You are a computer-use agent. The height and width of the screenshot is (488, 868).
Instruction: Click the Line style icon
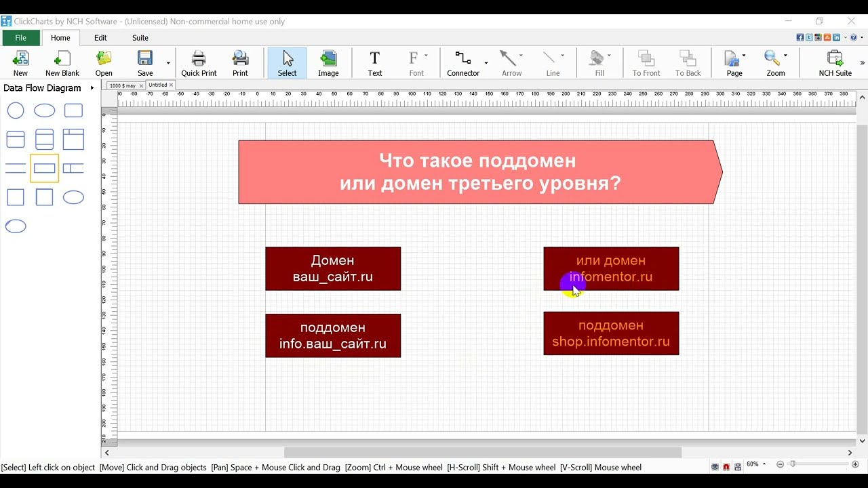(550, 58)
